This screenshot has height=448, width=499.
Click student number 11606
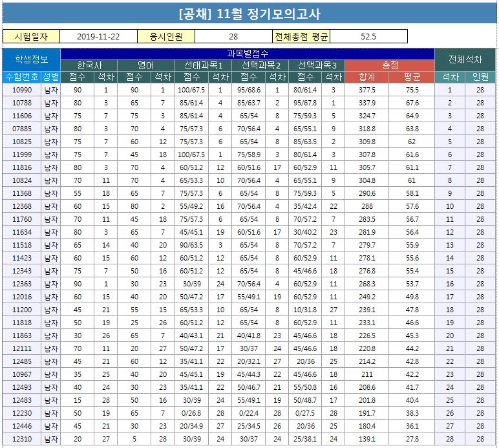tap(21, 116)
